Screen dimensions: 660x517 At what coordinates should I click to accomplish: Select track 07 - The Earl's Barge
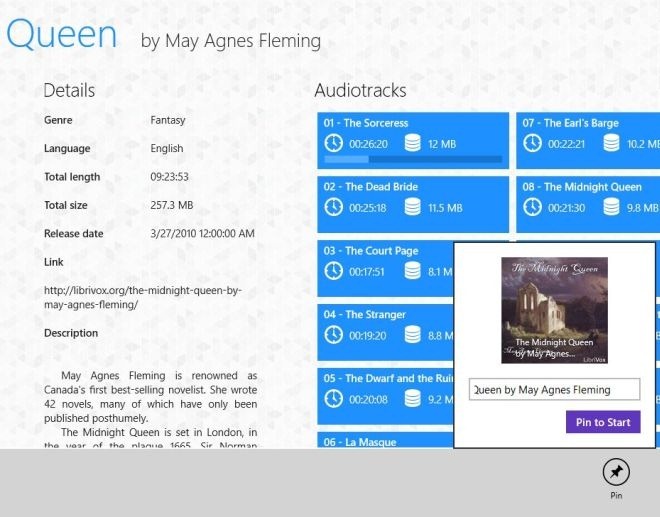click(x=588, y=141)
